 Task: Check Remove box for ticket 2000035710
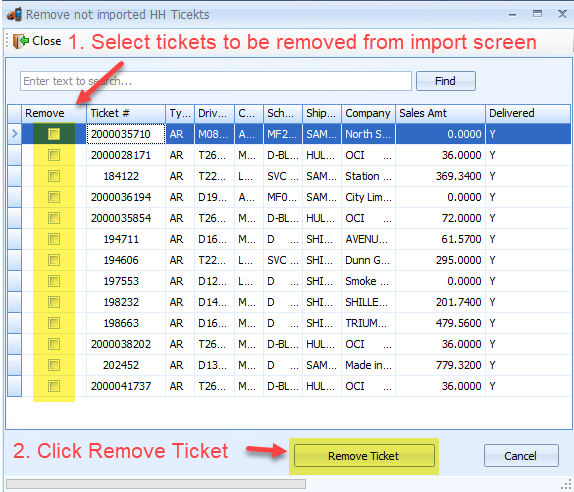(x=54, y=134)
